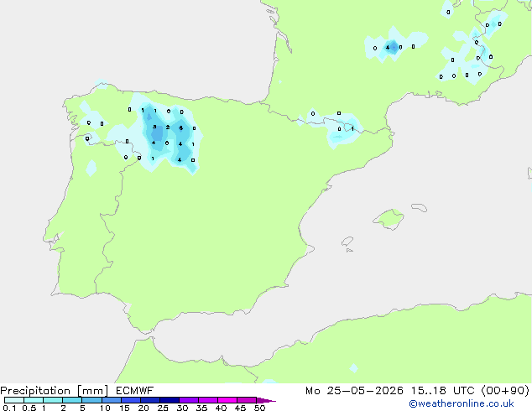The width and height of the screenshot is (532, 411).
Task: Pick the 5–10 mm light blue swatch
Action: point(91,400)
